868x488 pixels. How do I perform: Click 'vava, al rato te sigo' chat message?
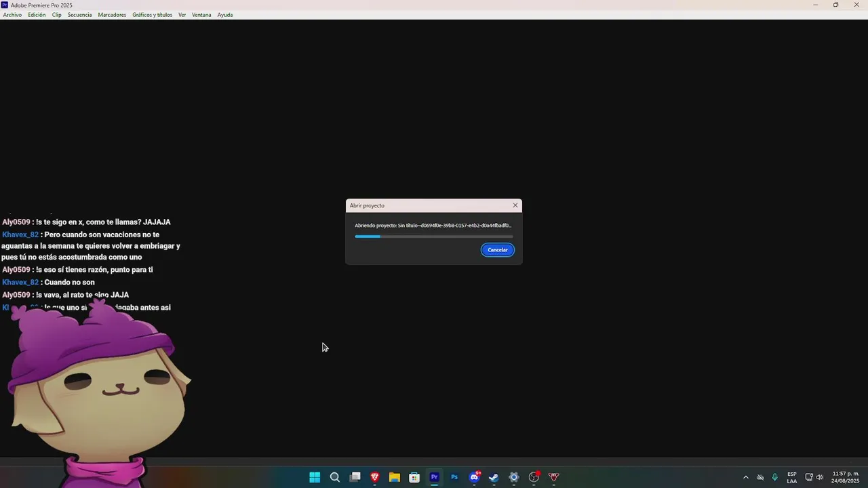(65, 295)
